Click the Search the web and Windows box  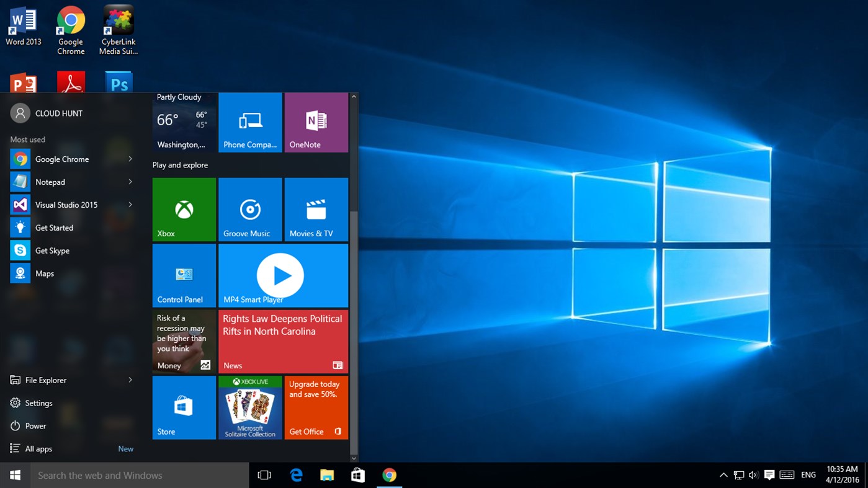(140, 475)
